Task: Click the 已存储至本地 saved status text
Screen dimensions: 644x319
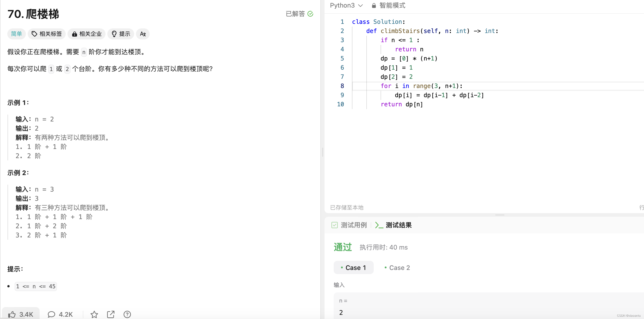Action: point(347,207)
